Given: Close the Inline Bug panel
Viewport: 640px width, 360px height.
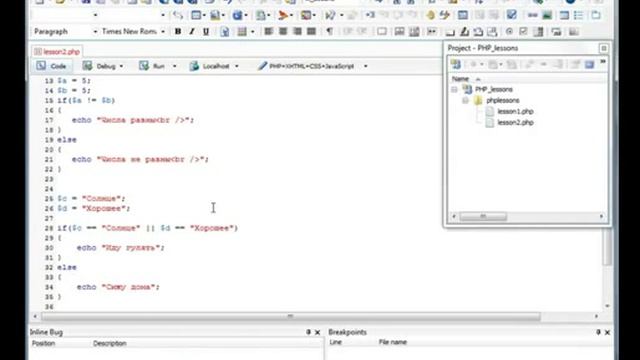Looking at the screenshot, I should pos(318,332).
